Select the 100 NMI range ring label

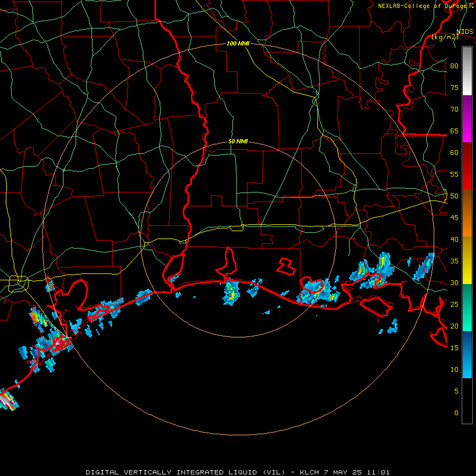click(x=238, y=43)
